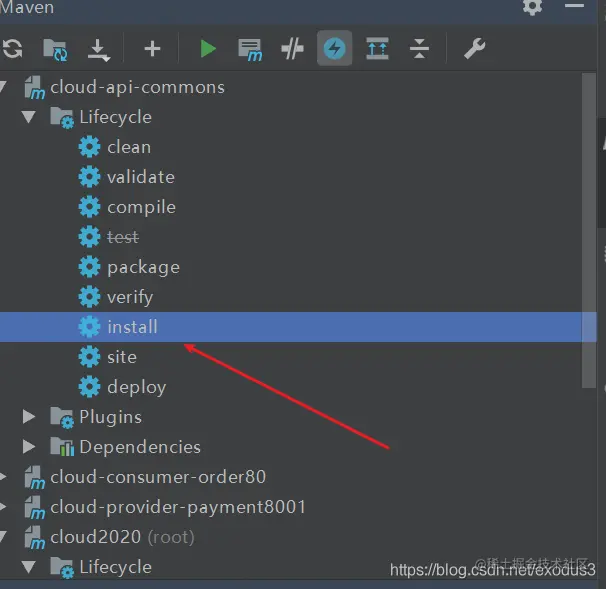Click cloud-api-commons Maven module icon
Screen dimensions: 606x589
(x=34, y=87)
